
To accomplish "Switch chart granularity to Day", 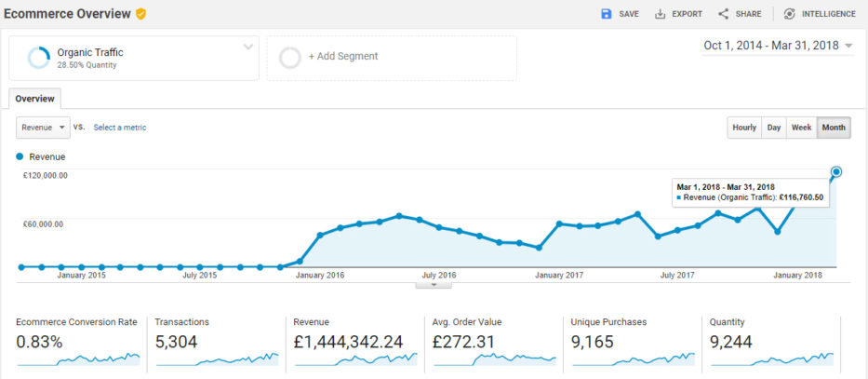I will tap(773, 128).
